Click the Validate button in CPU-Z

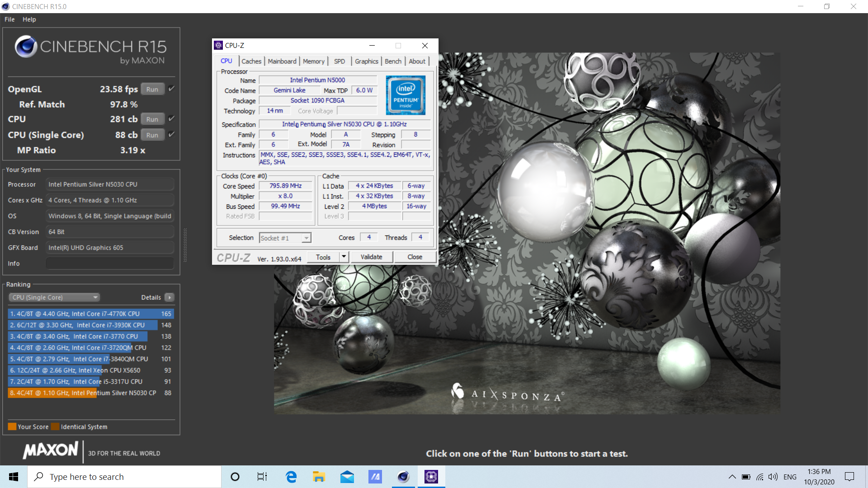click(x=372, y=257)
